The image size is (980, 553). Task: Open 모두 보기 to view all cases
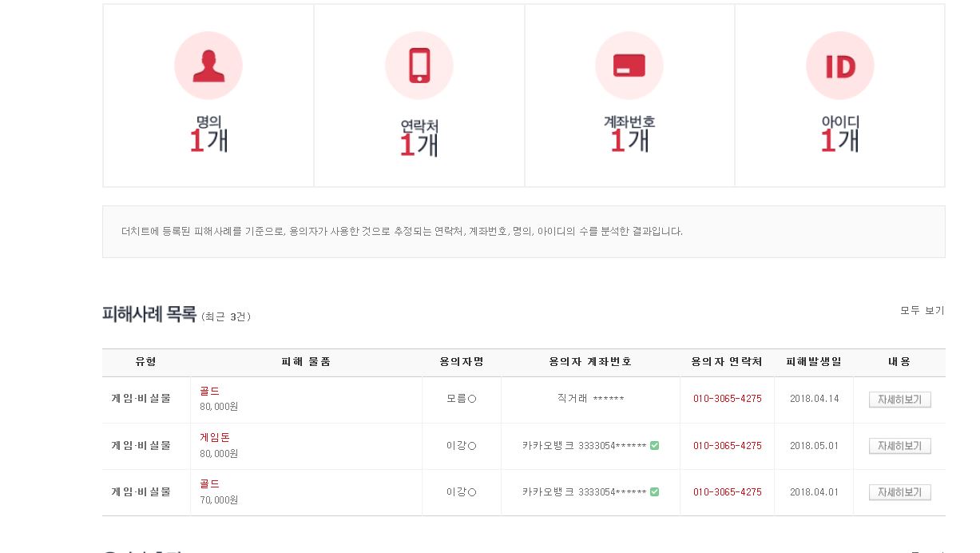click(x=922, y=311)
